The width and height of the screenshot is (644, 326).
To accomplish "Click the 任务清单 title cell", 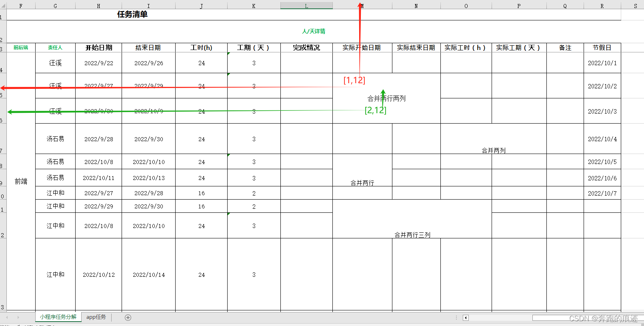I will [x=132, y=14].
